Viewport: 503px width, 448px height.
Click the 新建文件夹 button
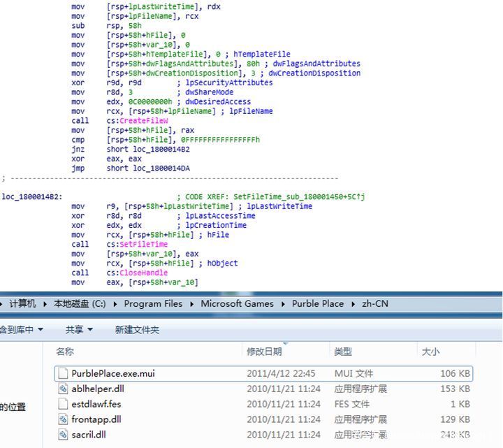click(137, 329)
